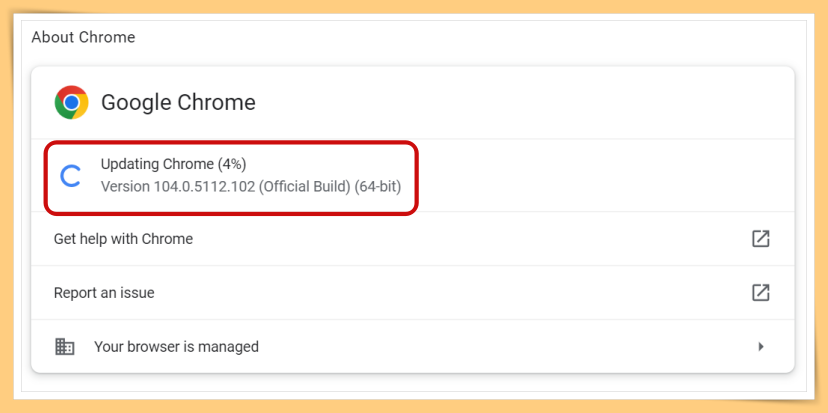Click the (4%) update progress percentage

click(232, 165)
